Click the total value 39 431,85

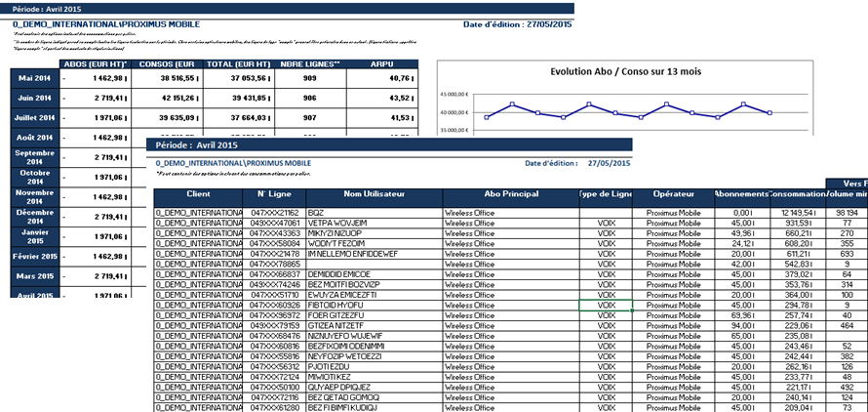(x=239, y=99)
